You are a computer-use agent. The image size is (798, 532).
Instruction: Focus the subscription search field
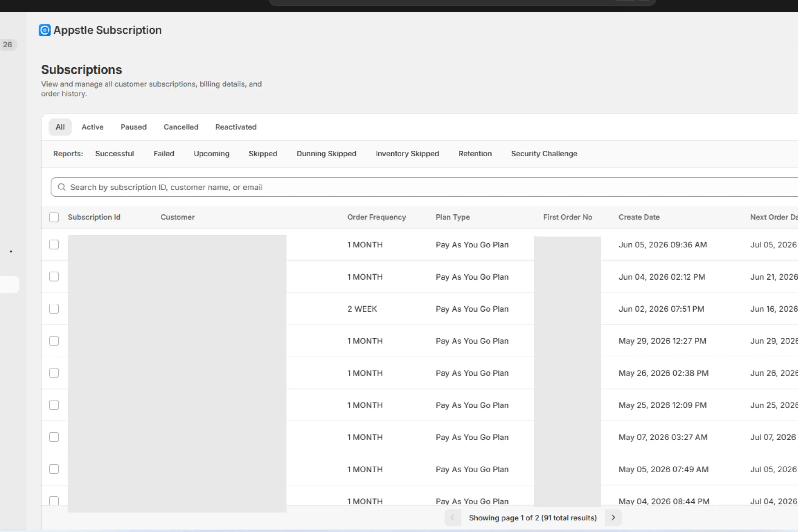tap(424, 187)
